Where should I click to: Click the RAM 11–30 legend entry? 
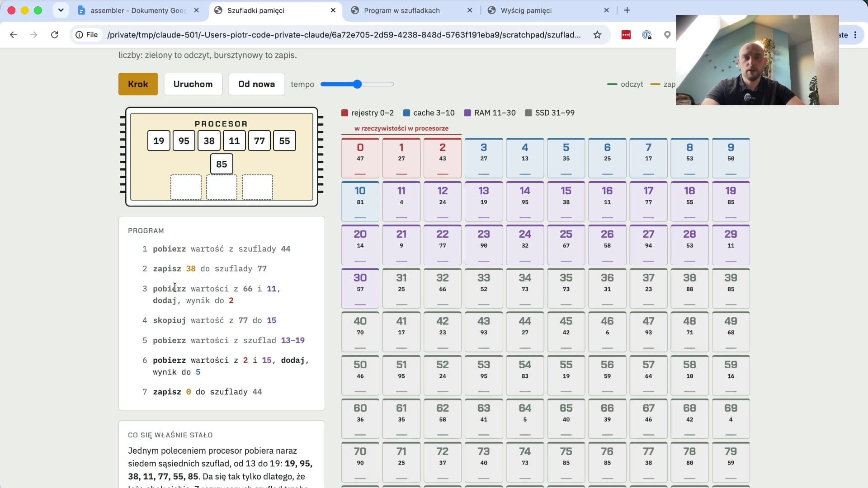(x=490, y=113)
